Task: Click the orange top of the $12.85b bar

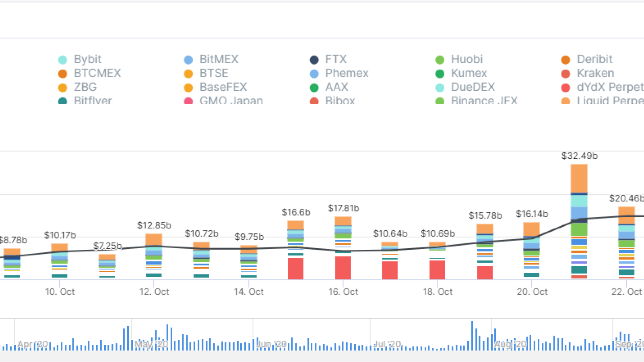Action: pos(154,239)
